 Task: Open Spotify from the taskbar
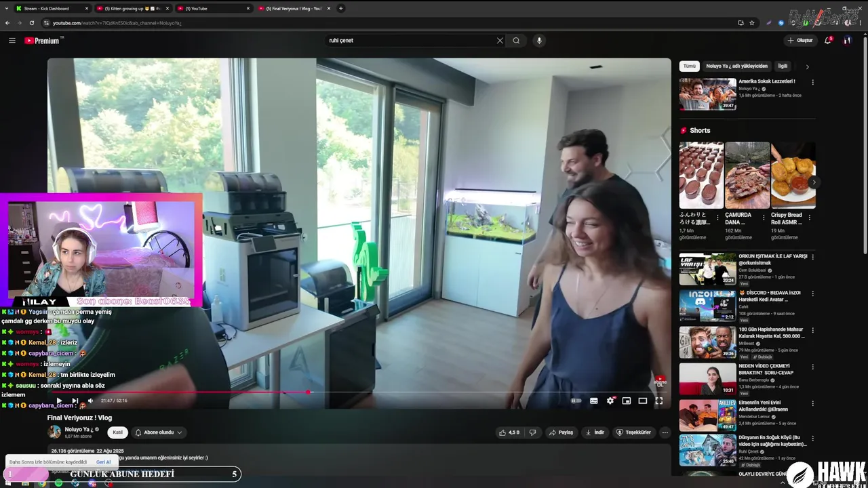tap(58, 483)
